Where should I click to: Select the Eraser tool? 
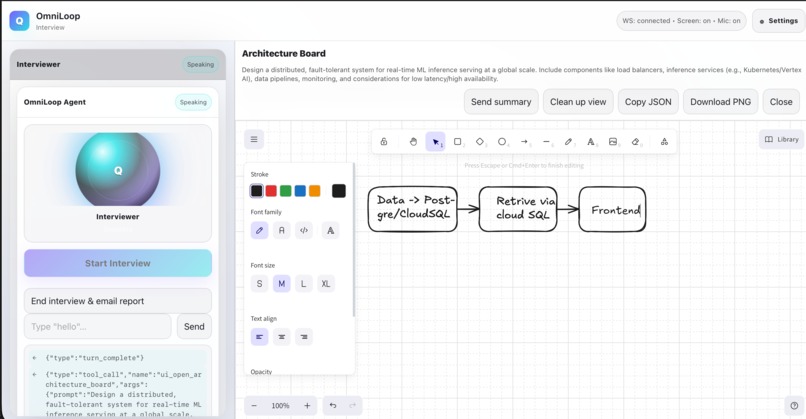pyautogui.click(x=635, y=142)
